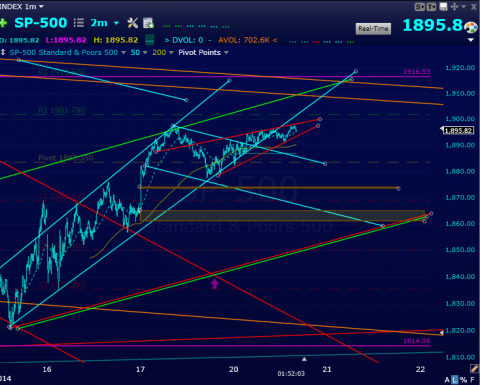Open the SP-500 Standard & Poors 500 dropdown
The width and height of the screenshot is (480, 385).
coord(123,53)
